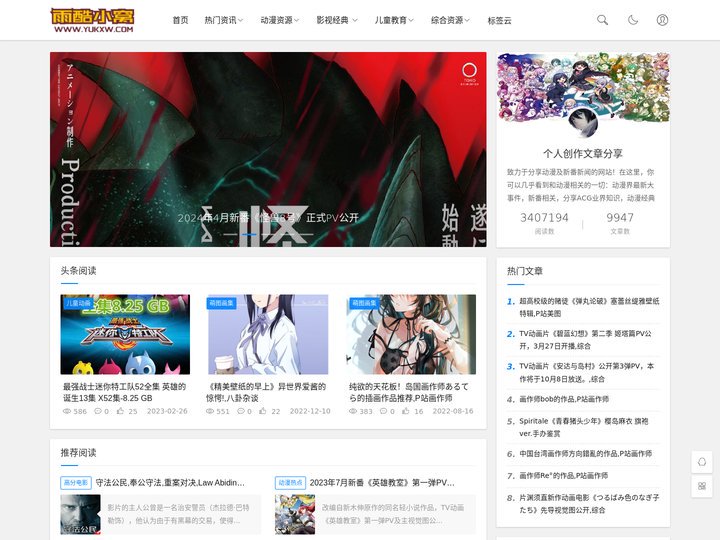Click comment icon on 精美壁纸 post
Image resolution: width=720 pixels, height=540 pixels.
click(x=241, y=411)
